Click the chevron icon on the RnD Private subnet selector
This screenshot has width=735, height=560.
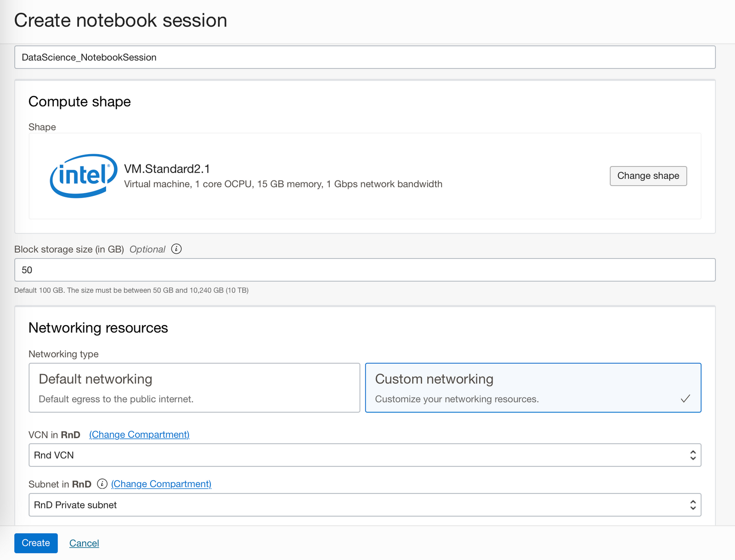(693, 504)
